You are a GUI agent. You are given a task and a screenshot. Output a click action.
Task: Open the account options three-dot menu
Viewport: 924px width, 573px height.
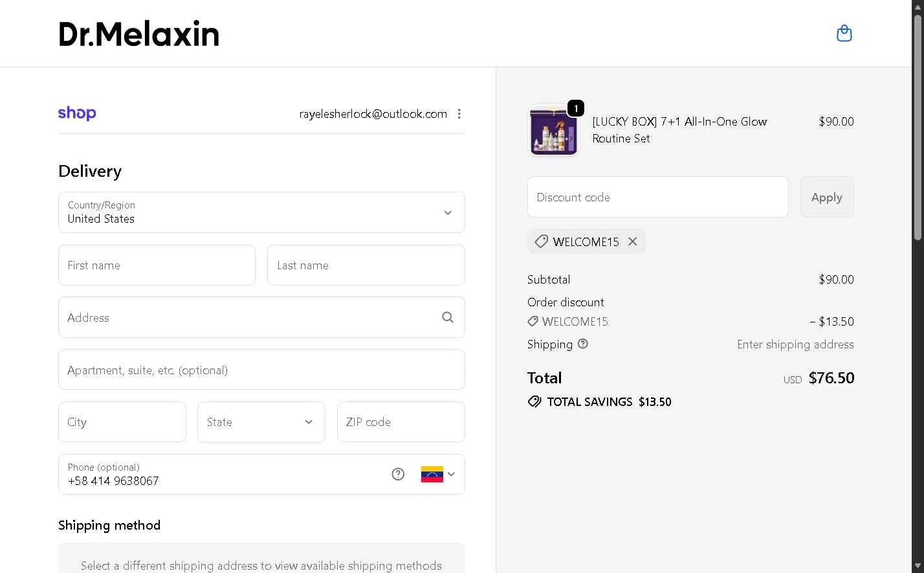point(459,114)
